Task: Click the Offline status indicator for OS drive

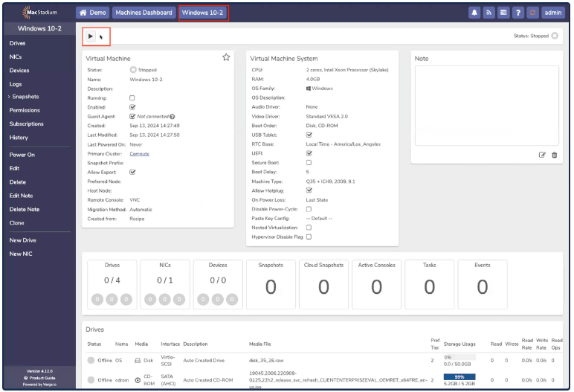Action: click(91, 361)
